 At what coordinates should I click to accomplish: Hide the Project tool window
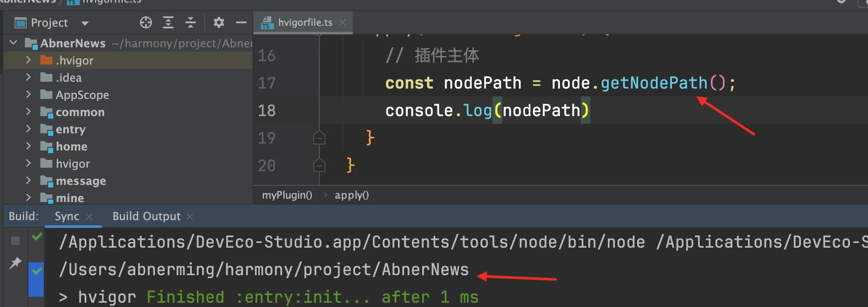coord(241,22)
